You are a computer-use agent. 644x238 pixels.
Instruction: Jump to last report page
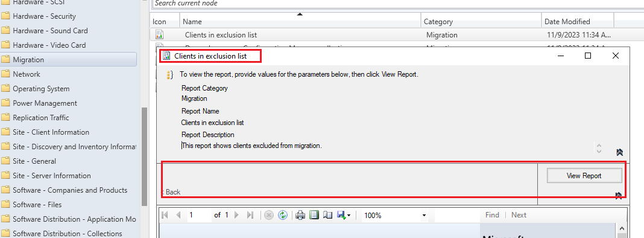click(x=250, y=215)
